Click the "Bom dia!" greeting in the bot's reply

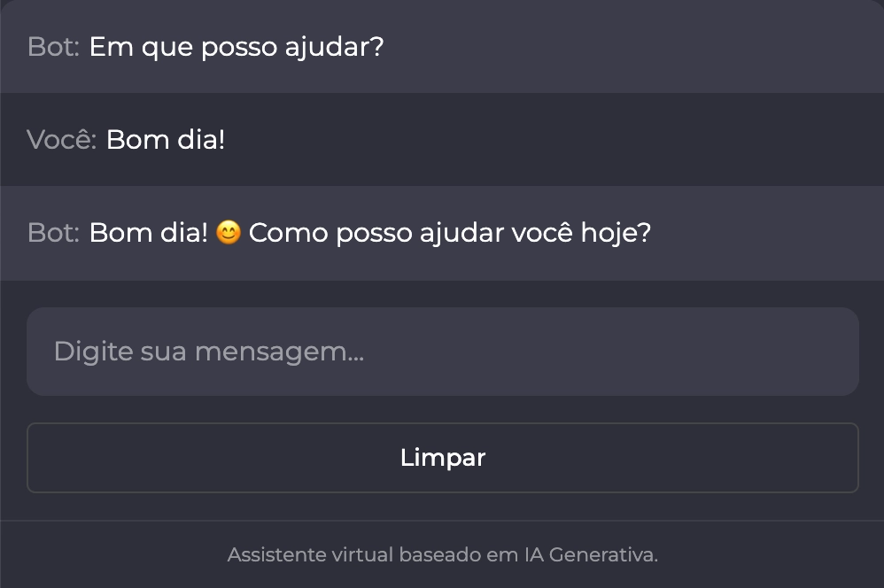(149, 234)
